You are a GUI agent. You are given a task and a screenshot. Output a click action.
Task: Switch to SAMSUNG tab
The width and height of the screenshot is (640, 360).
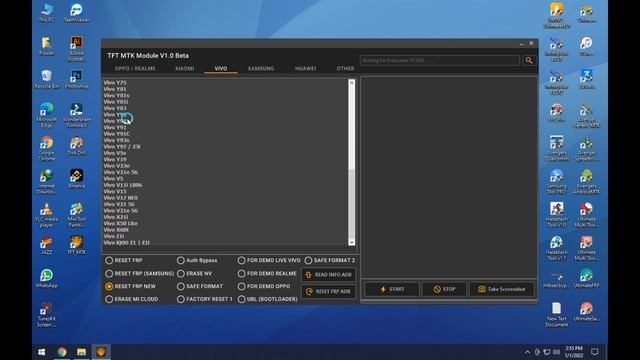pyautogui.click(x=261, y=69)
